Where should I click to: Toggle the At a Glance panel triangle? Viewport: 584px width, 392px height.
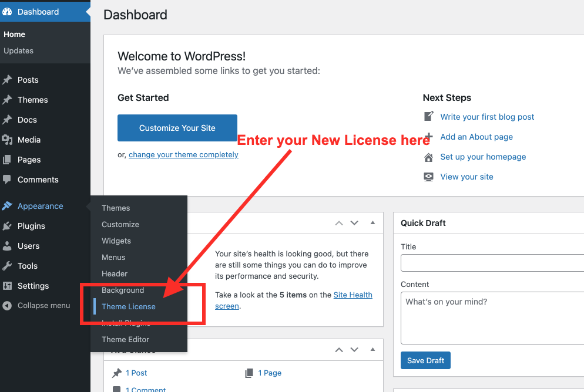tap(372, 350)
